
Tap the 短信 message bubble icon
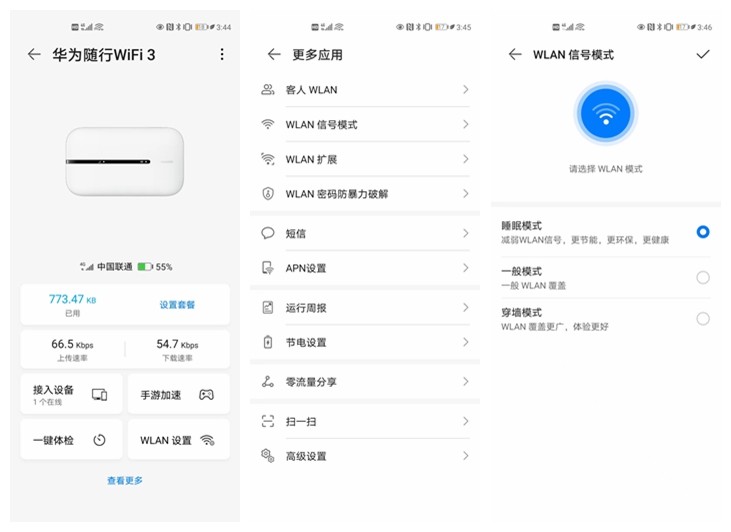pyautogui.click(x=268, y=233)
